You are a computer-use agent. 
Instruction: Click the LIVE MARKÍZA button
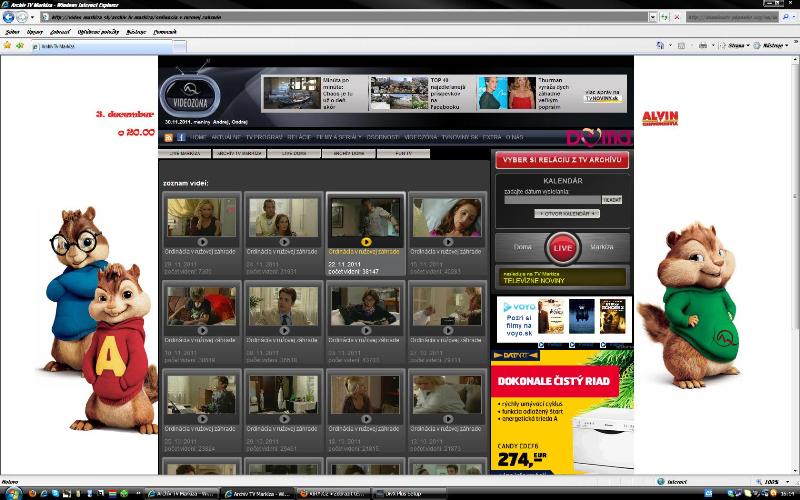[184, 153]
